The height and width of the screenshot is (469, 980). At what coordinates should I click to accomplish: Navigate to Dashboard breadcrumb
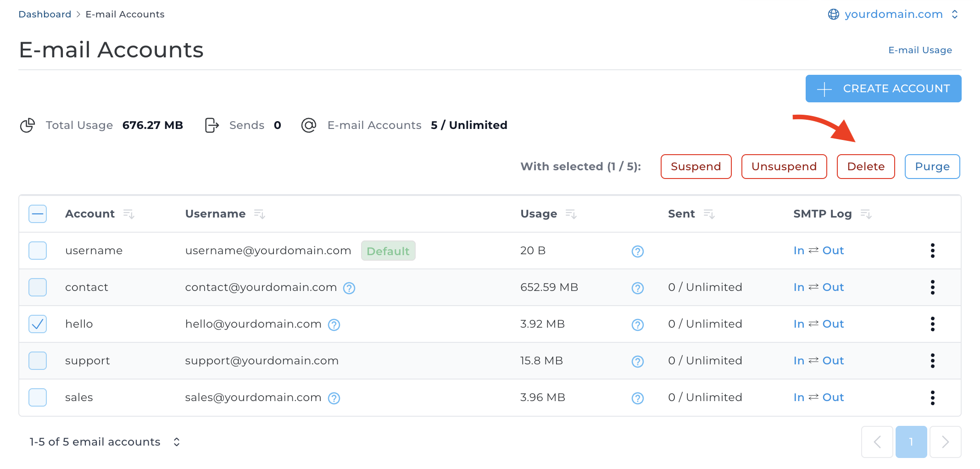pyautogui.click(x=45, y=14)
